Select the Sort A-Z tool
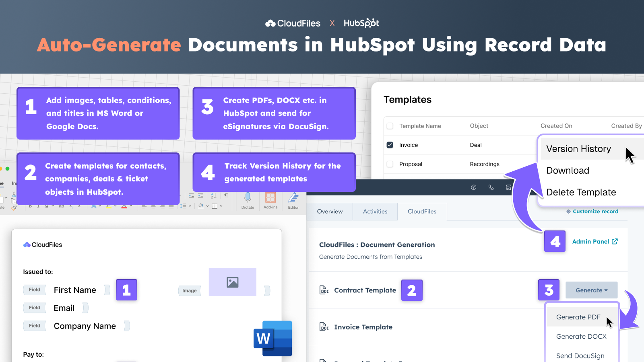Viewport: 644px width, 362px height. 213,196
